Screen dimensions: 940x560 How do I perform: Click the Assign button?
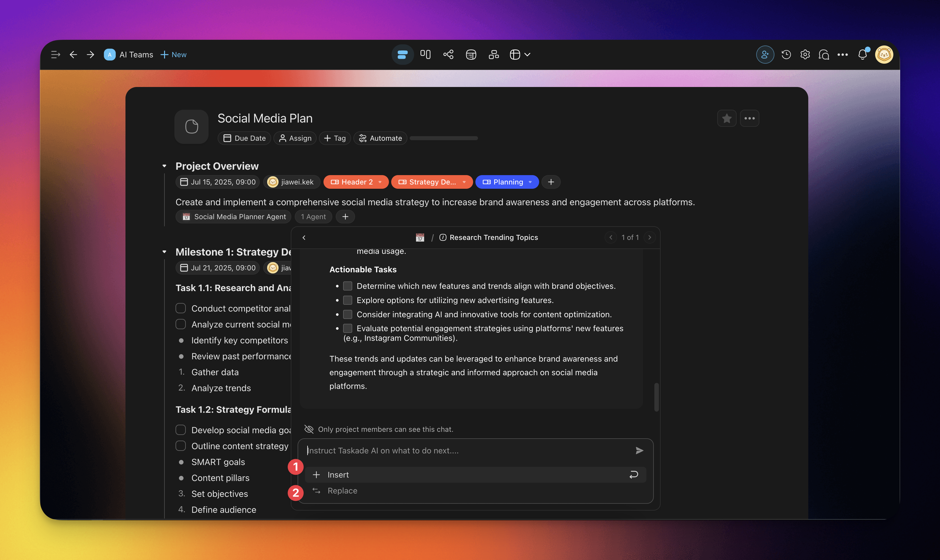(x=295, y=138)
